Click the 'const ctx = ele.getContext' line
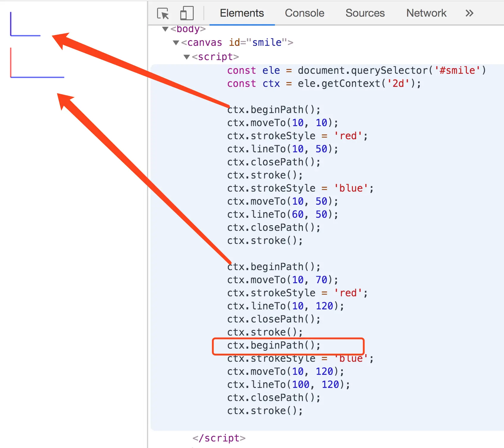504x448 pixels. point(324,84)
